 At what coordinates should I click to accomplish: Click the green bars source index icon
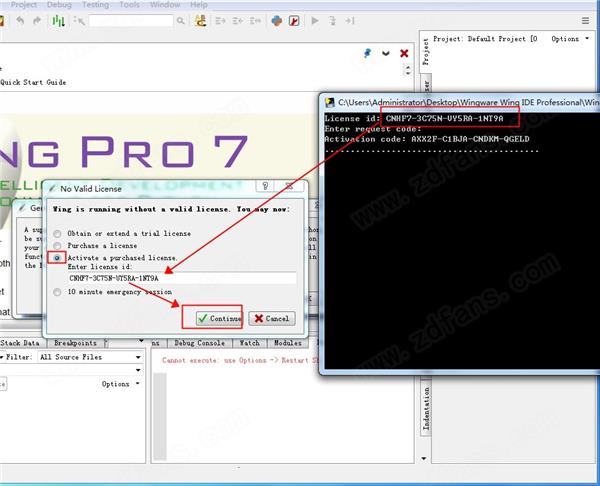[59, 21]
